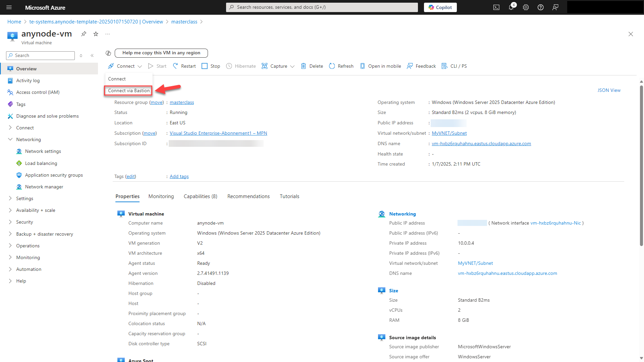Screen dimensions: 644x362
Task: Open the notifications bell
Action: coord(511,7)
